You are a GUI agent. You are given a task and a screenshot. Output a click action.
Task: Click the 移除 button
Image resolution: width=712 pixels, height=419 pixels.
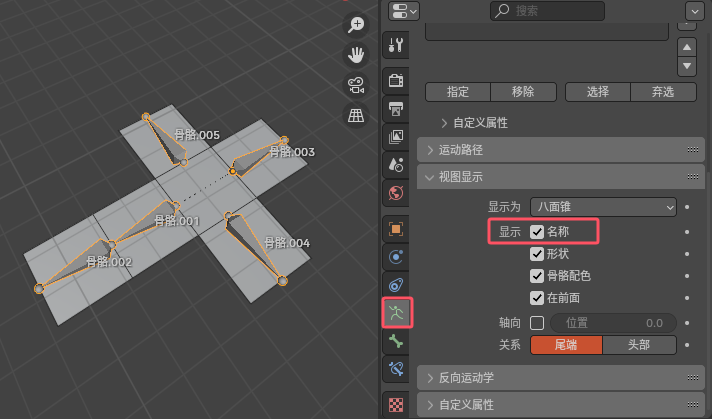pos(524,92)
